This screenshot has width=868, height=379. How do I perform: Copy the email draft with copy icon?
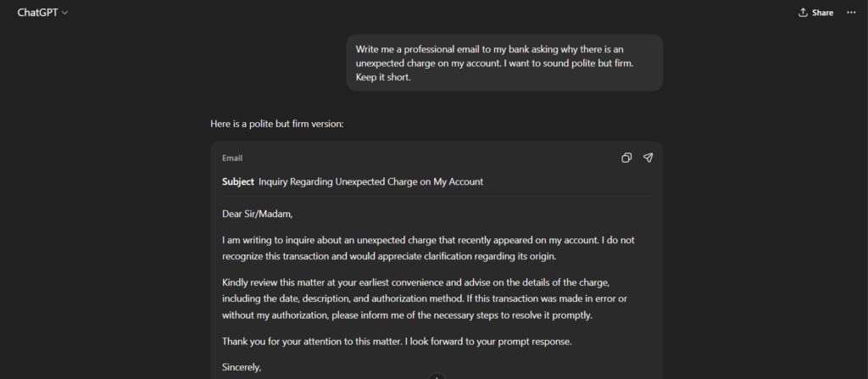coord(626,158)
